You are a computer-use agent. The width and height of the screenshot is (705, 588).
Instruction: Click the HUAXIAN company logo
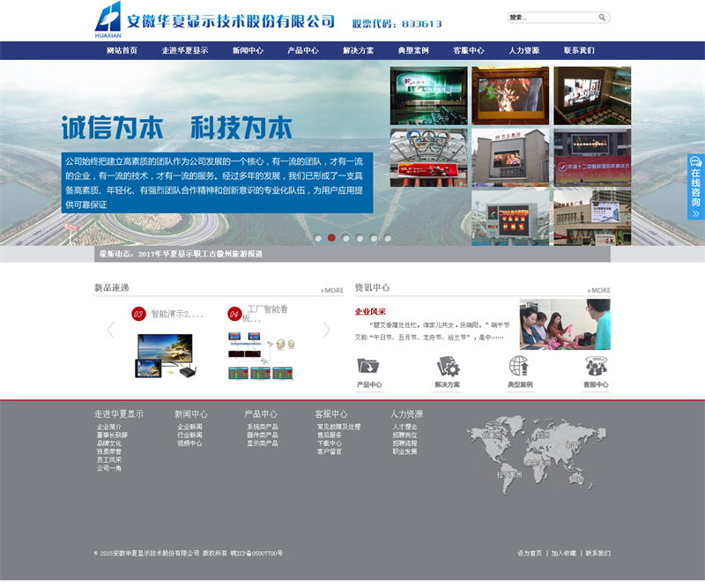(x=108, y=19)
